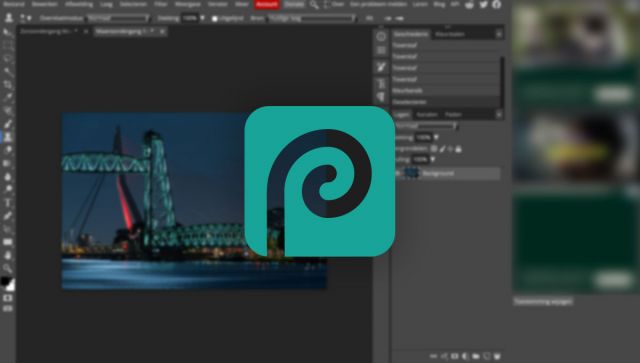Open the Afbeelding menu
640x363 pixels.
pyautogui.click(x=79, y=4)
